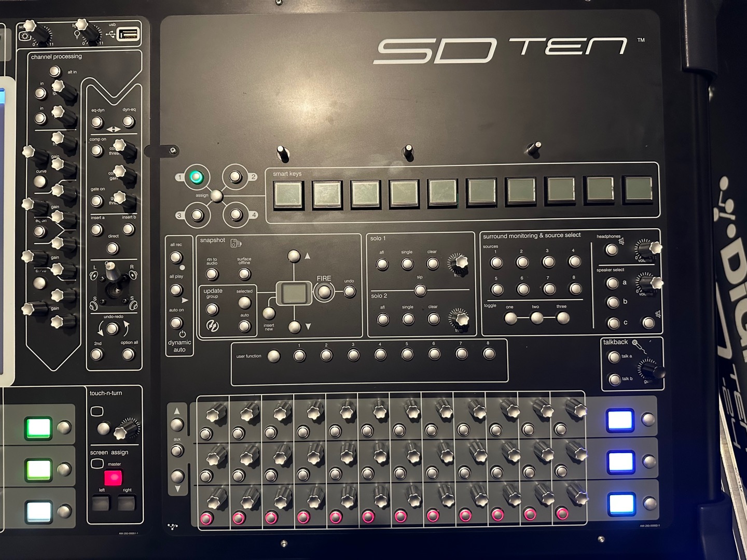Push the aux up arrow button
Screen dimensions: 747x560
point(177,425)
